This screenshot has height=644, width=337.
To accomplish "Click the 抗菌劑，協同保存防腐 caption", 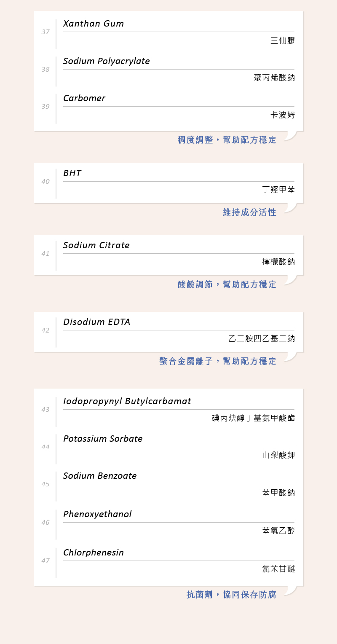I will [x=231, y=595].
